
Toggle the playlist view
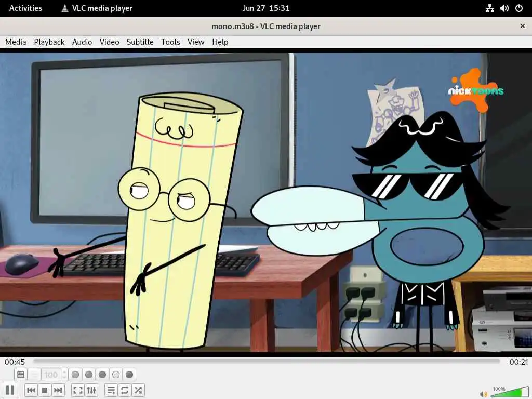[111, 390]
